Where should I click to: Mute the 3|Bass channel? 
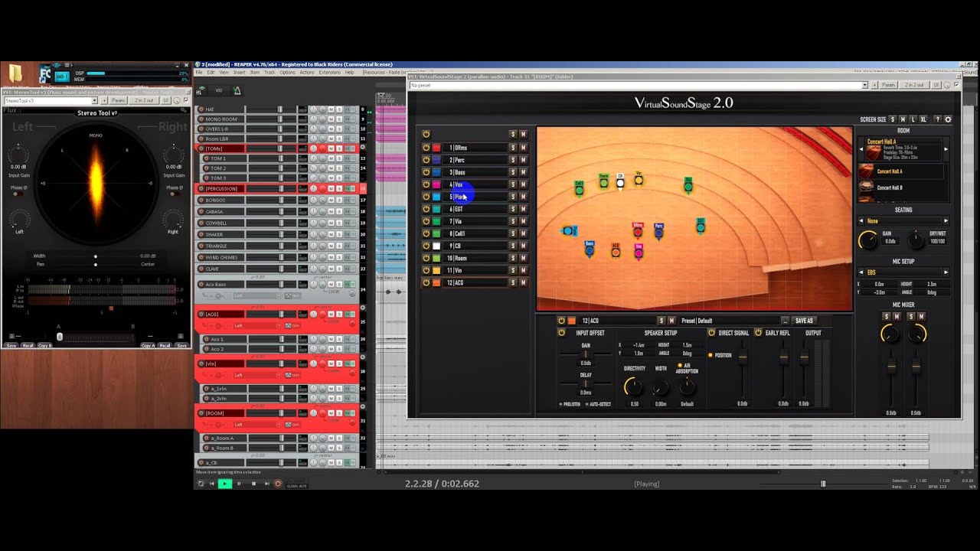tap(524, 172)
